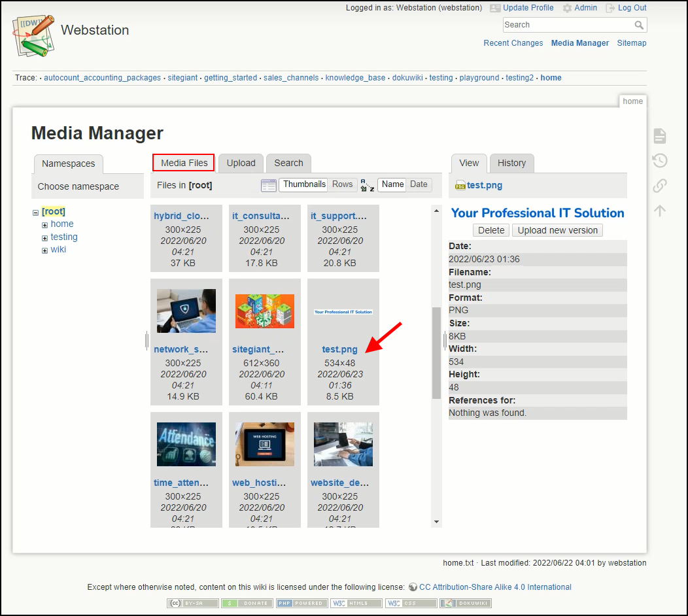Select the wiki namespace in the tree
688x616 pixels.
point(58,249)
